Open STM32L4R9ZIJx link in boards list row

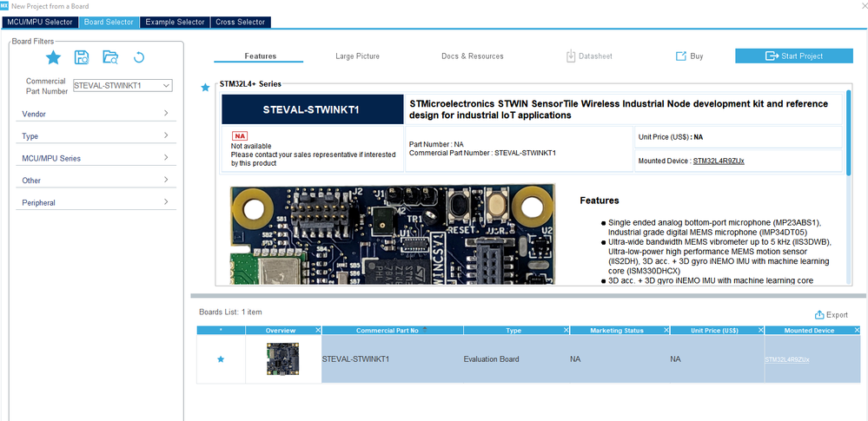click(787, 359)
